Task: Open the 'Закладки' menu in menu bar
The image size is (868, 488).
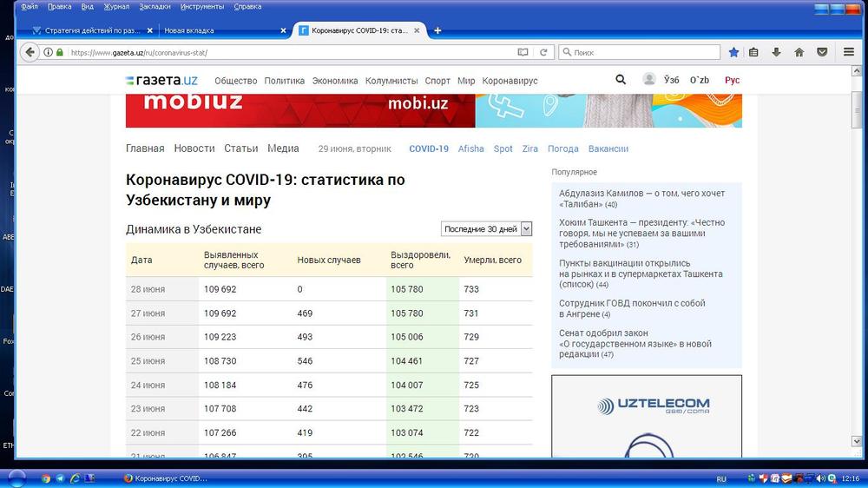Action: [155, 6]
